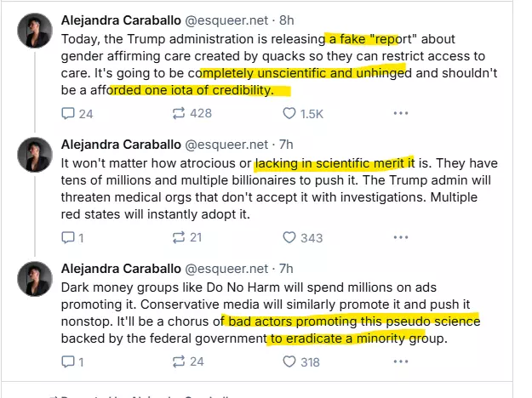Open more options on the first post

pyautogui.click(x=401, y=114)
